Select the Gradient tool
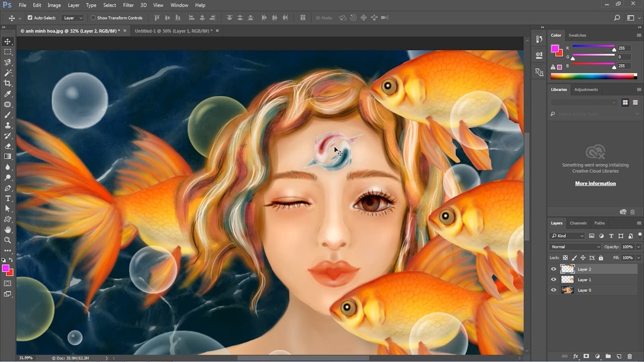This screenshot has width=644, height=362. coord(8,156)
